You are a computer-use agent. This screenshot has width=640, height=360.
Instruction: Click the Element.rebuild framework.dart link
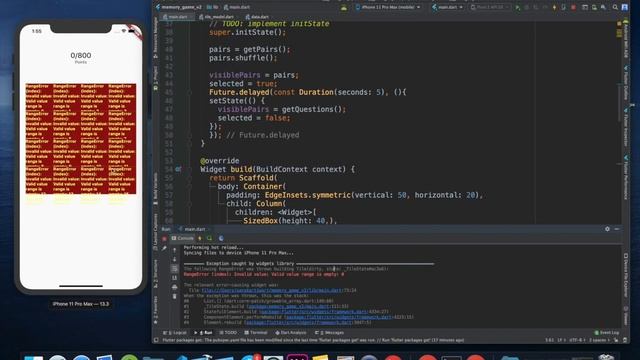tap(298, 322)
